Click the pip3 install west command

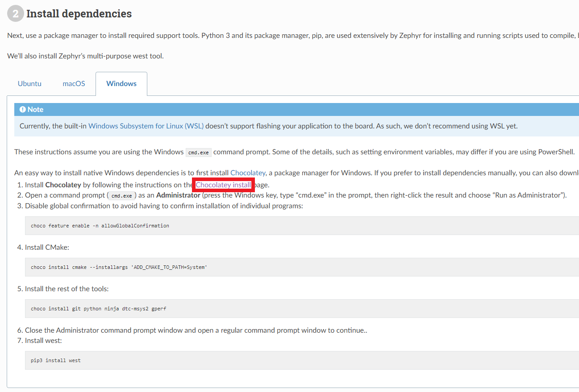pyautogui.click(x=56, y=360)
